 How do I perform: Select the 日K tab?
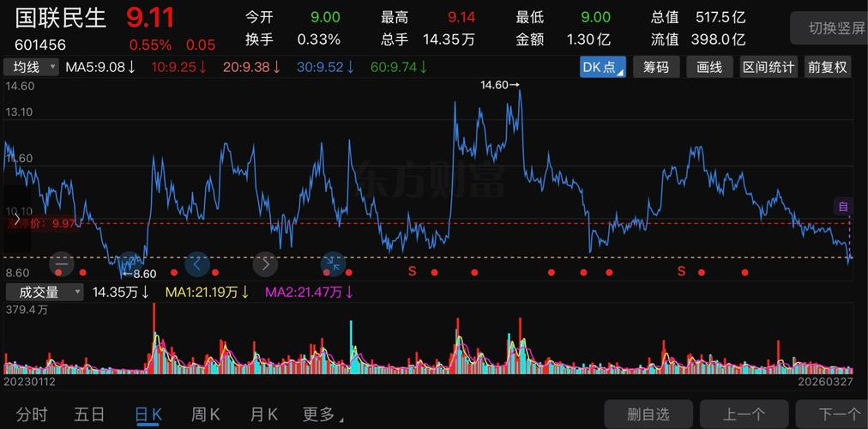tap(149, 414)
